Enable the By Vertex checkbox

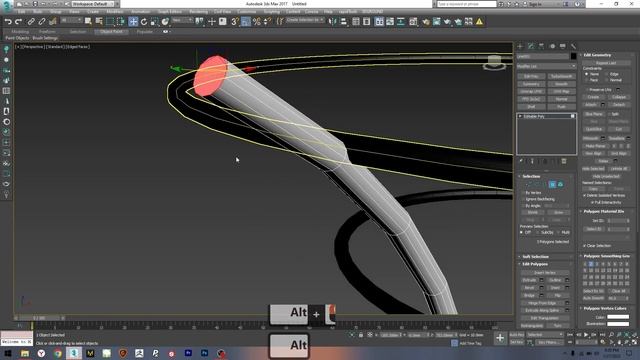522,193
